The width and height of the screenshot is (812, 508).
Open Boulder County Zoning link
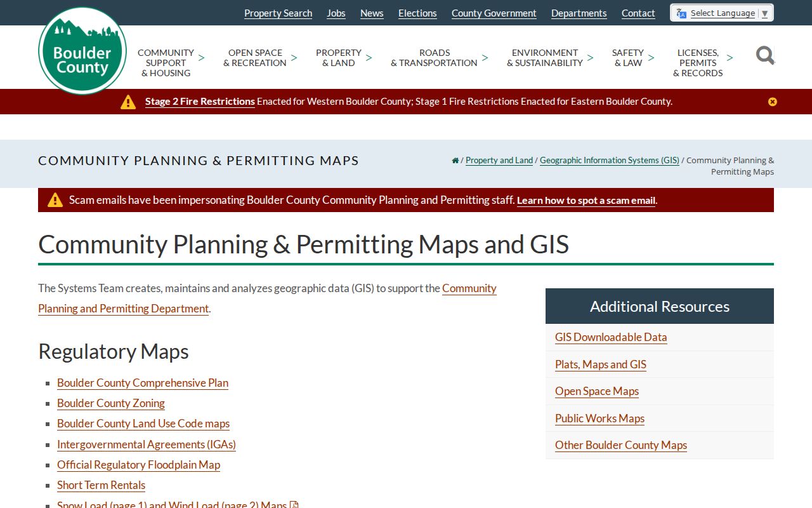(111, 403)
